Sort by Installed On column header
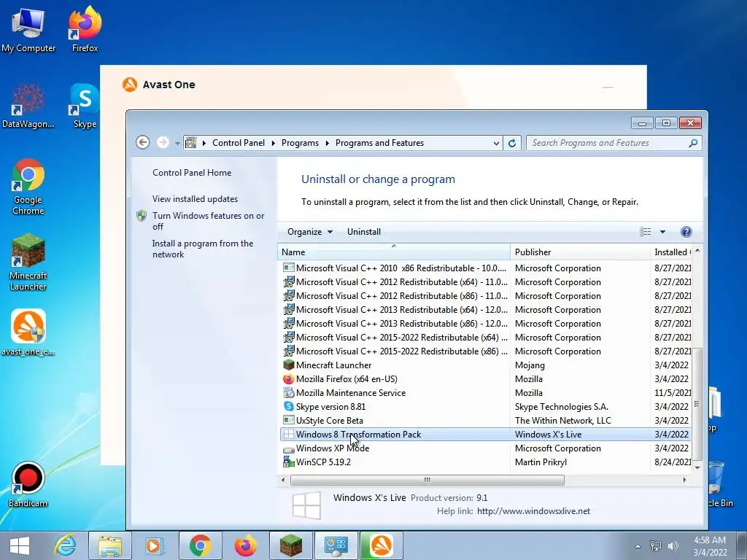The height and width of the screenshot is (560, 747). (x=672, y=252)
